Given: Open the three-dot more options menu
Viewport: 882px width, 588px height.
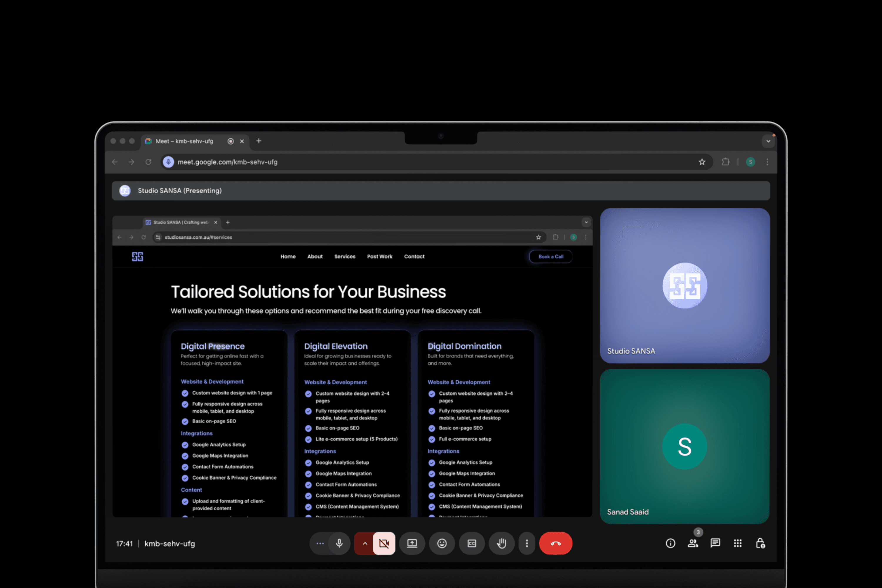Looking at the screenshot, I should (x=527, y=543).
